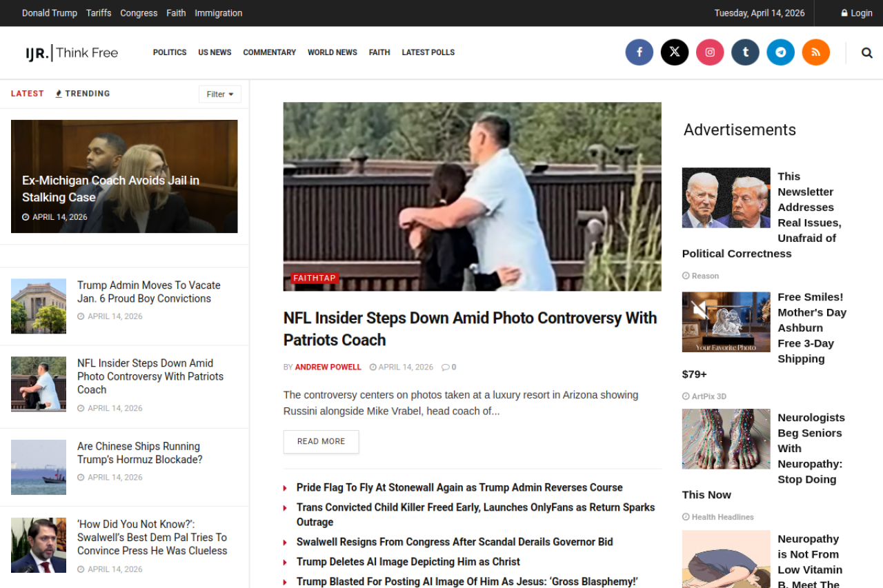Open the Tumblr social icon
Image resolution: width=883 pixels, height=588 pixels.
[x=745, y=52]
